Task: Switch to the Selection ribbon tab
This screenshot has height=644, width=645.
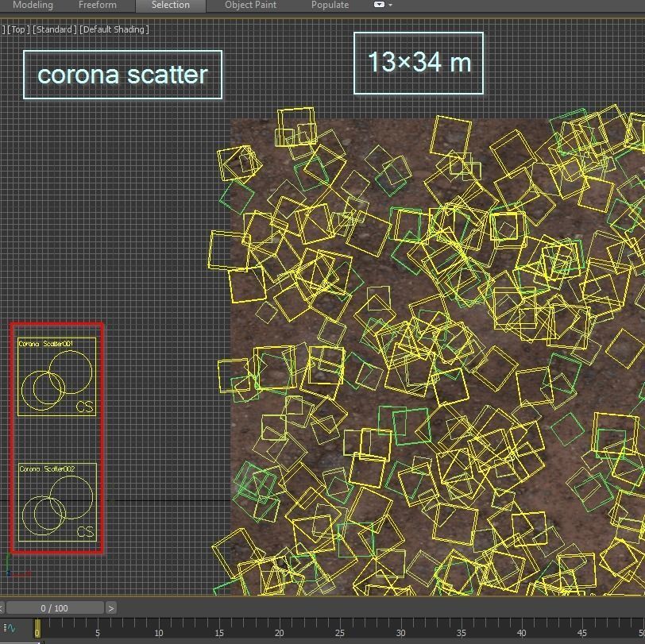Action: coord(171,6)
